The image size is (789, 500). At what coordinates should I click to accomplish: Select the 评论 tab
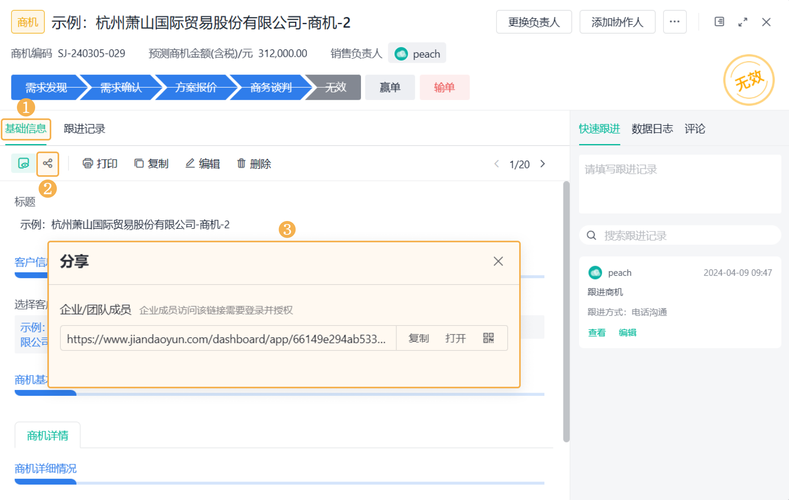tap(695, 129)
